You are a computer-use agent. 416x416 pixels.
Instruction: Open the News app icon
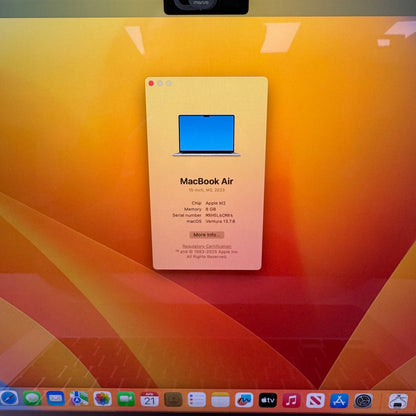(315, 400)
